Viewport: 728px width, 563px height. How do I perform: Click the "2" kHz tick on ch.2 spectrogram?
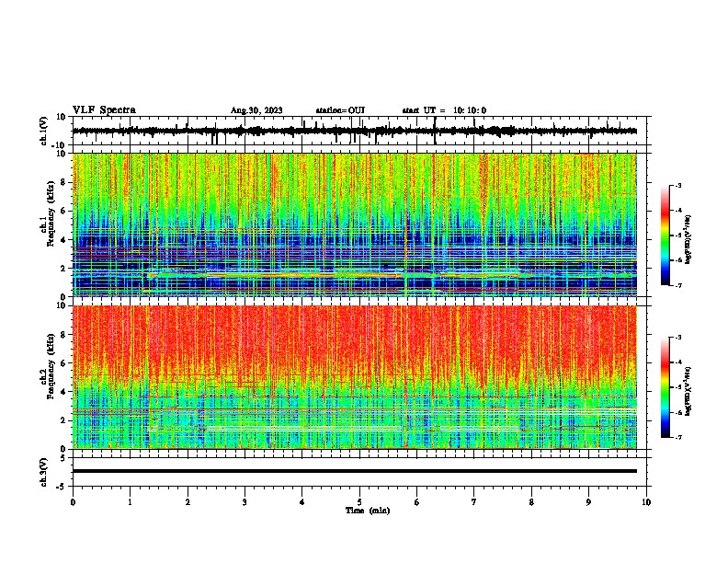63,420
